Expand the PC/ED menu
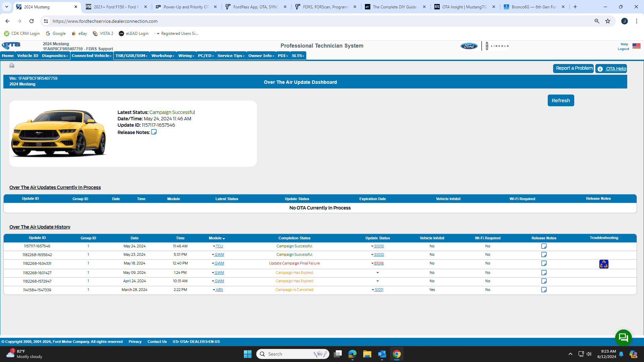Image resolution: width=644 pixels, height=362 pixels. (206, 56)
